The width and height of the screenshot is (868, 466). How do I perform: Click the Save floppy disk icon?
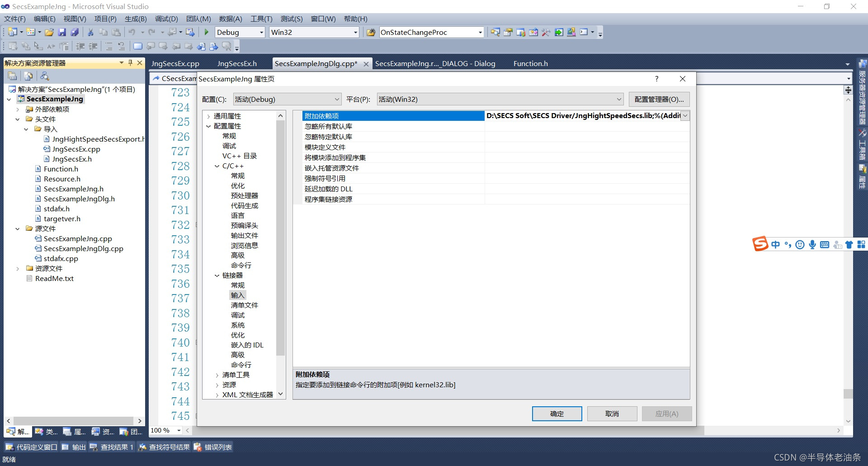(x=62, y=32)
